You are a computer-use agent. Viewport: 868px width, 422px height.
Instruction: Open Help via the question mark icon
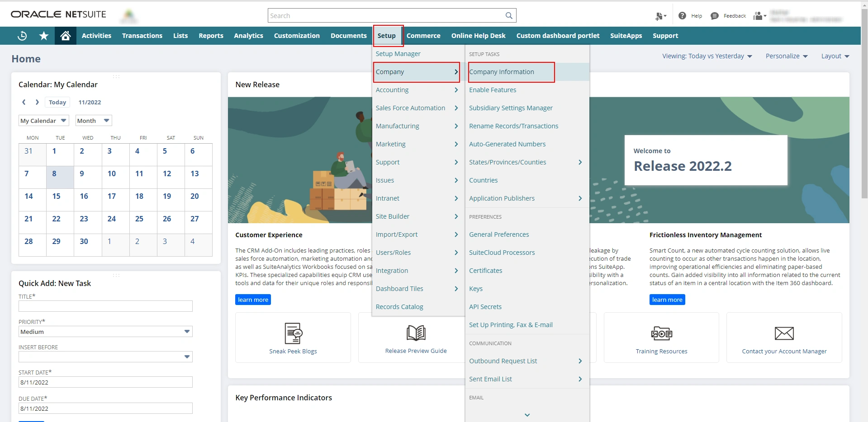682,15
